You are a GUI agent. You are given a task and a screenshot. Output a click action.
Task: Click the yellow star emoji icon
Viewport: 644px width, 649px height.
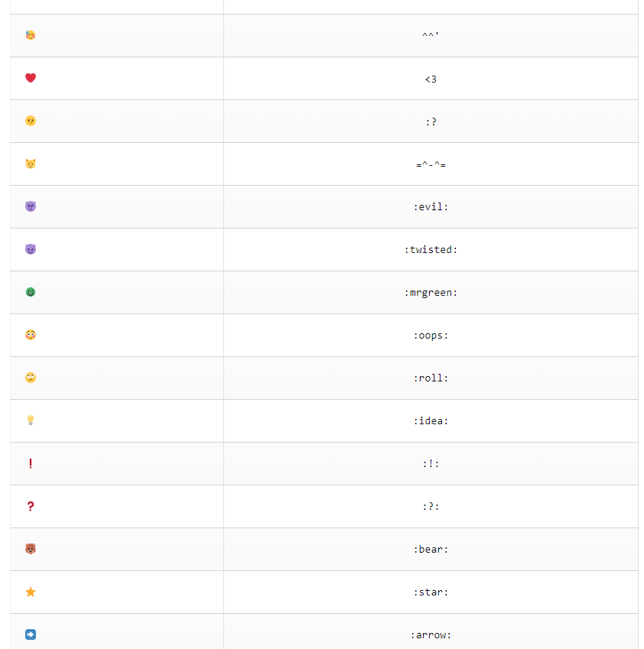pos(31,592)
